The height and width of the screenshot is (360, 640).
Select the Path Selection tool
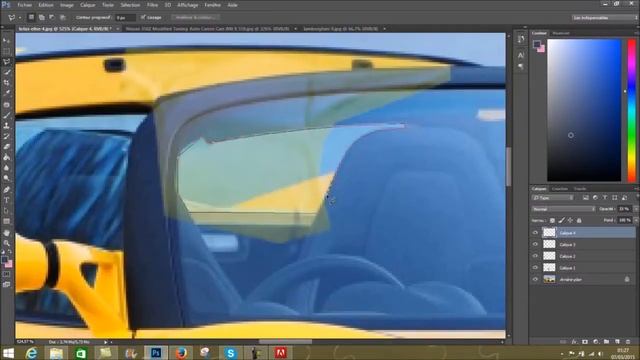(x=7, y=211)
